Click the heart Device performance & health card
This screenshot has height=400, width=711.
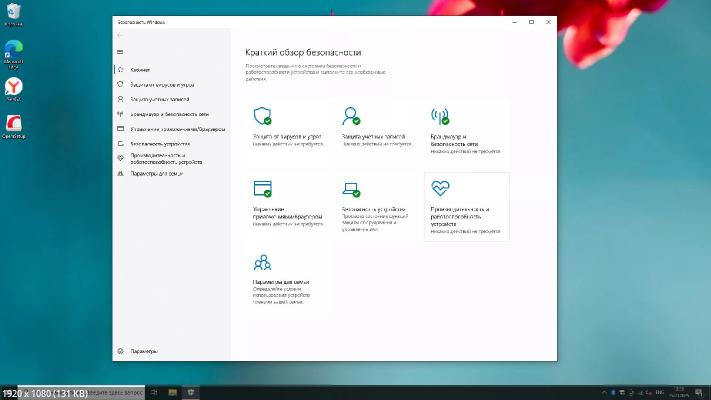[x=467, y=207]
